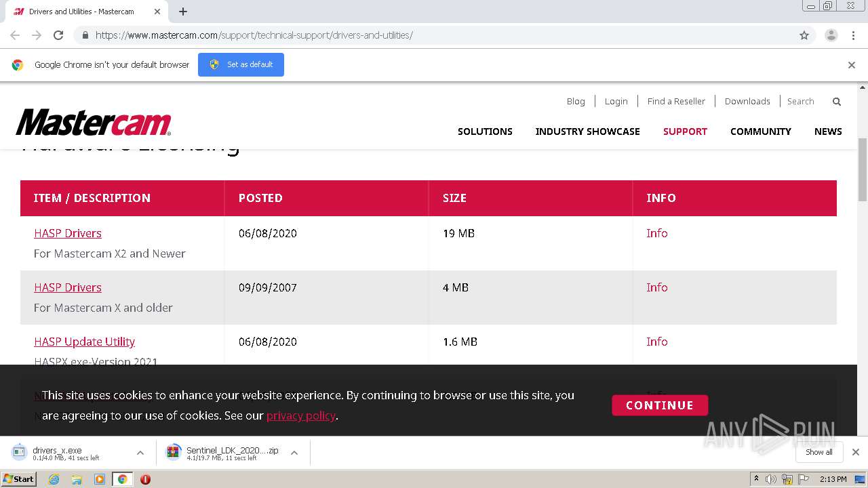The image size is (868, 488).
Task: Close the Drivers and Utilities tab
Action: (157, 12)
